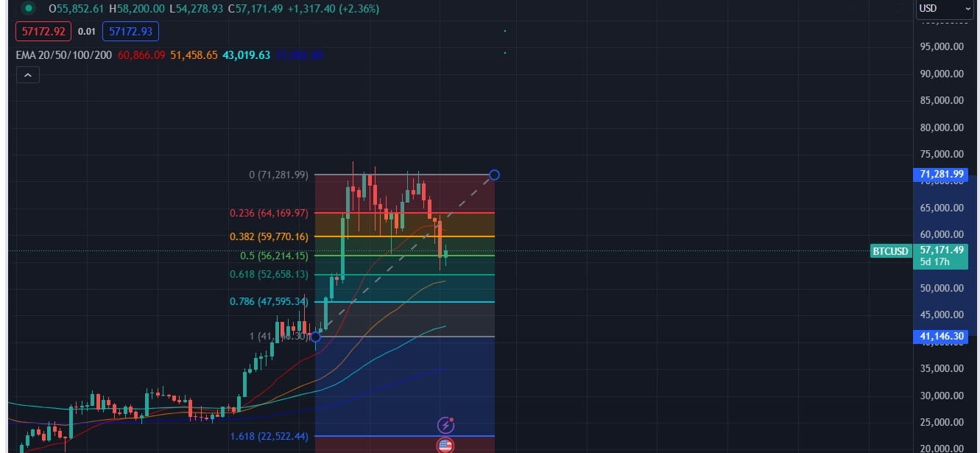Click the low price L54,278.93
This screenshot has width=980, height=453.
tap(195, 9)
